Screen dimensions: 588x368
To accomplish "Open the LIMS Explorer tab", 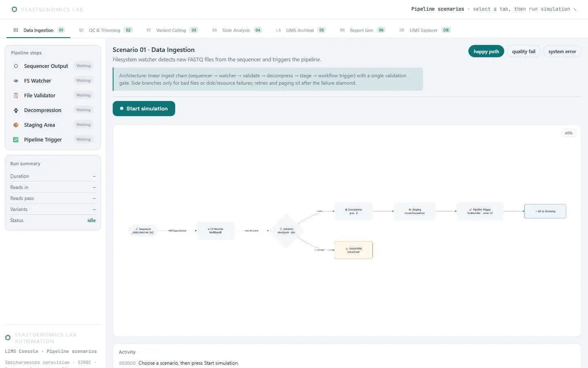I will coord(424,30).
